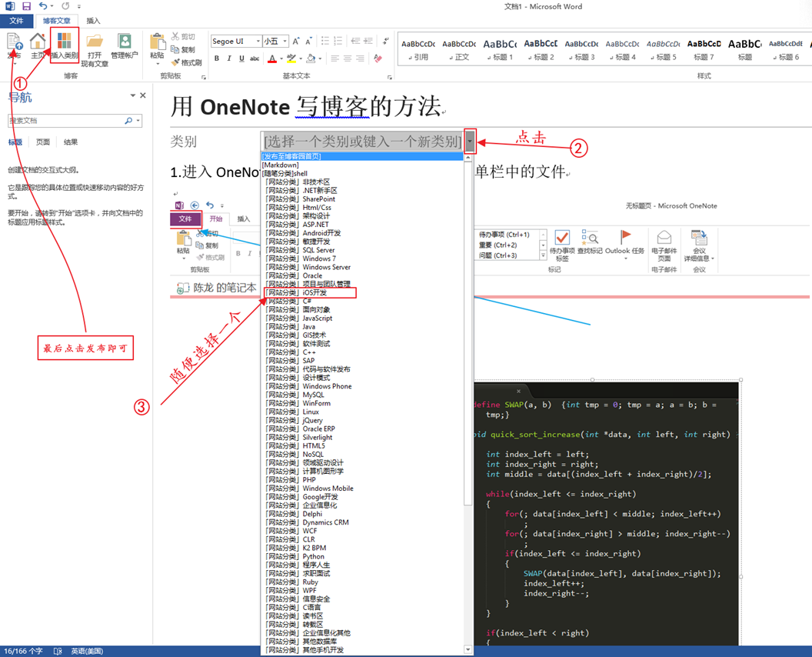Open the blog Home Page (主页) button

[x=38, y=42]
